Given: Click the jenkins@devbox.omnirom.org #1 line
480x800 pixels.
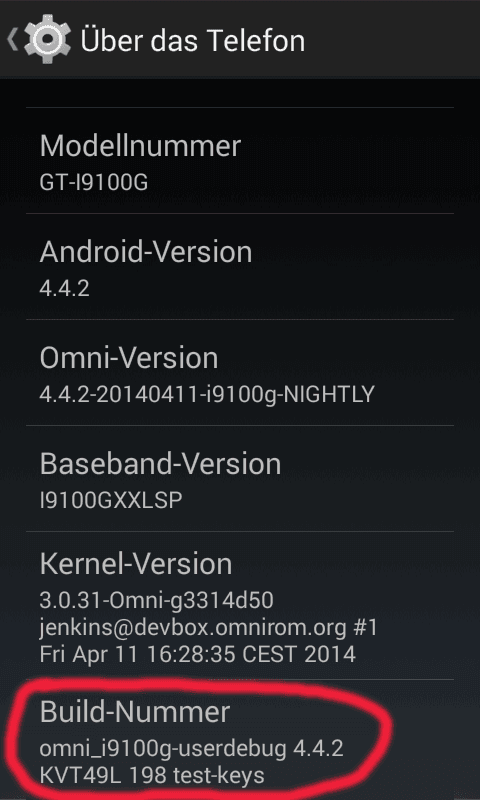Looking at the screenshot, I should pyautogui.click(x=209, y=628).
